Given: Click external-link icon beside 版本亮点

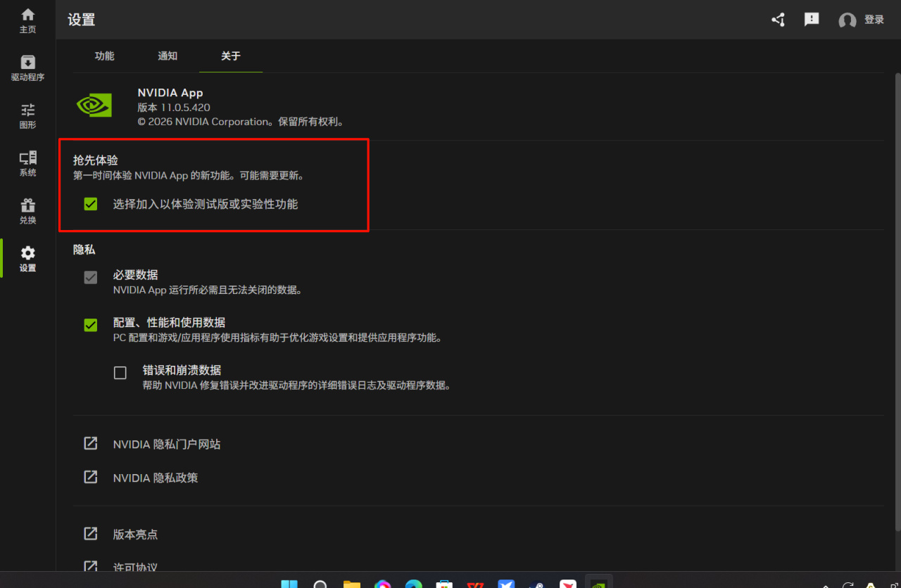Looking at the screenshot, I should tap(91, 534).
